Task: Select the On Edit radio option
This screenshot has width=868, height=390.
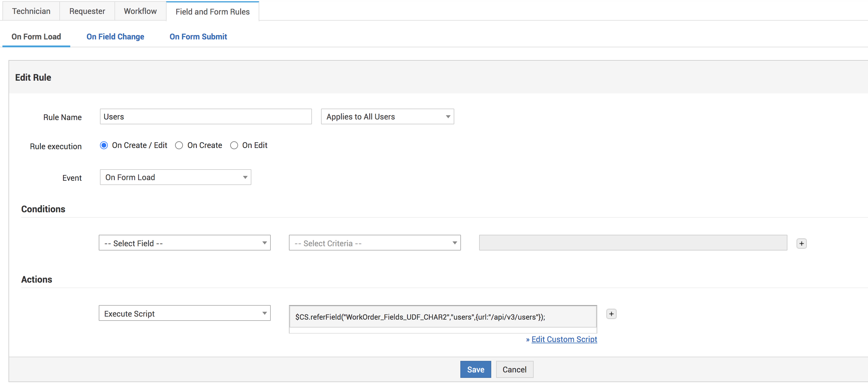Action: click(234, 145)
